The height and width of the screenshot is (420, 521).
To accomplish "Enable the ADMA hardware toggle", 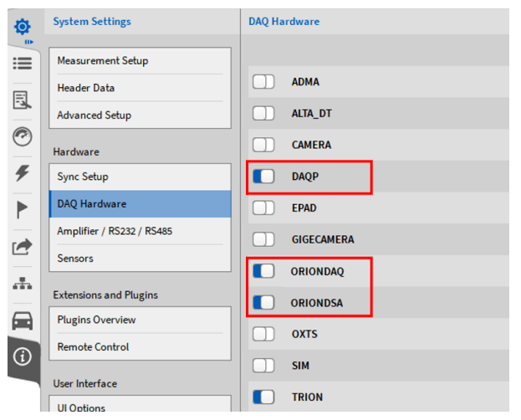I will [263, 82].
